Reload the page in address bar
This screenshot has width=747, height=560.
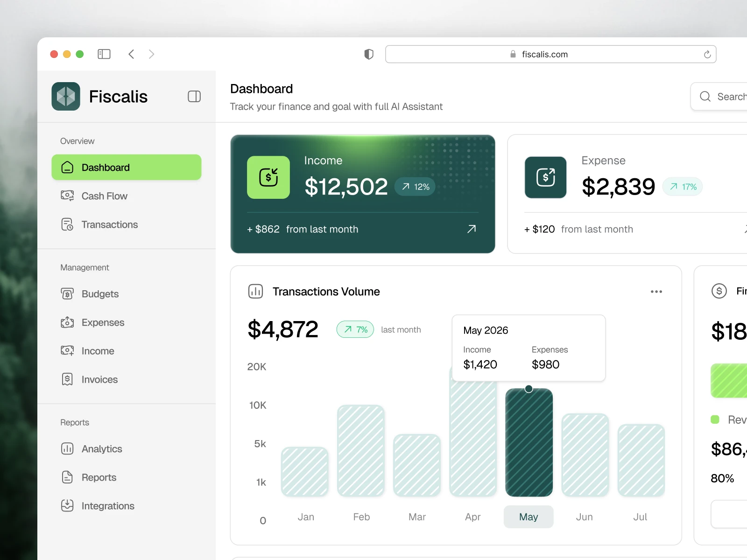tap(707, 55)
